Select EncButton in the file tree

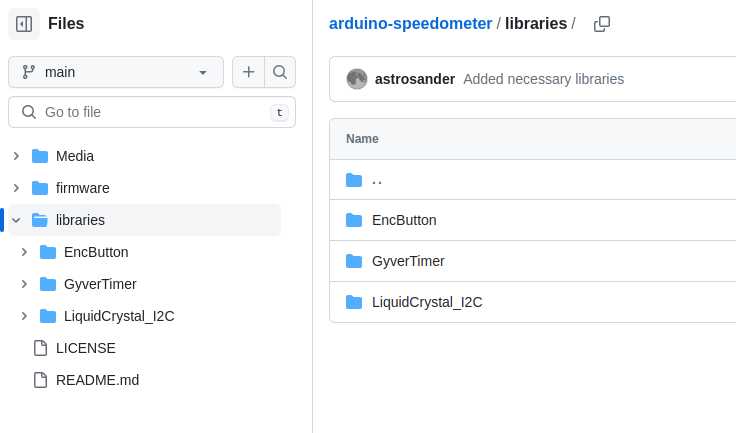tap(96, 252)
